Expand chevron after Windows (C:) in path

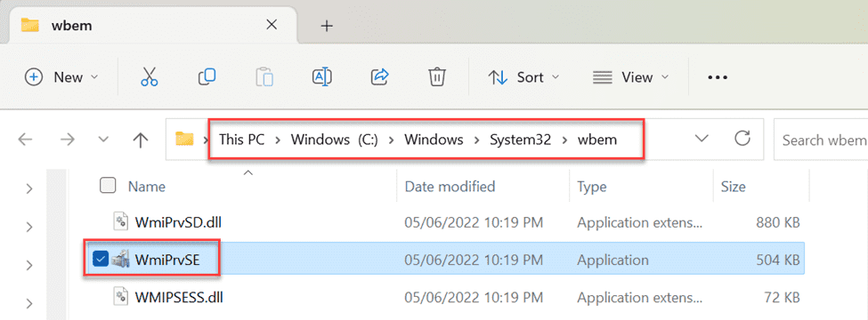pos(391,140)
